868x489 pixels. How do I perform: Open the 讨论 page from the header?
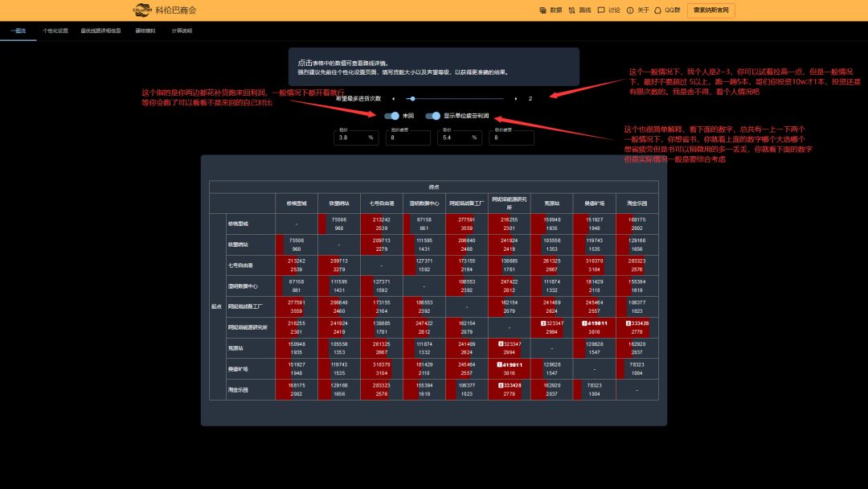pyautogui.click(x=609, y=10)
